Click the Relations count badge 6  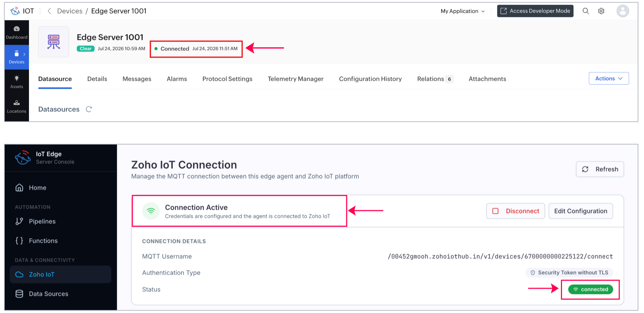click(x=449, y=79)
